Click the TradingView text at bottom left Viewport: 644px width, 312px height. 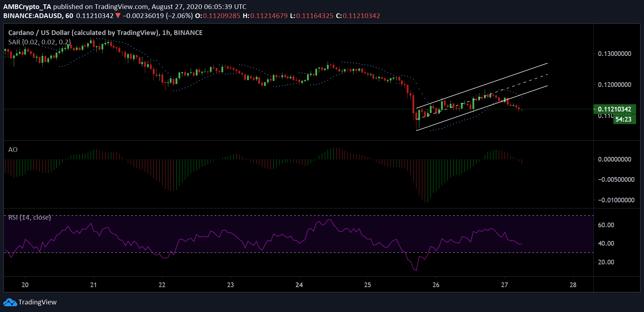click(x=38, y=302)
